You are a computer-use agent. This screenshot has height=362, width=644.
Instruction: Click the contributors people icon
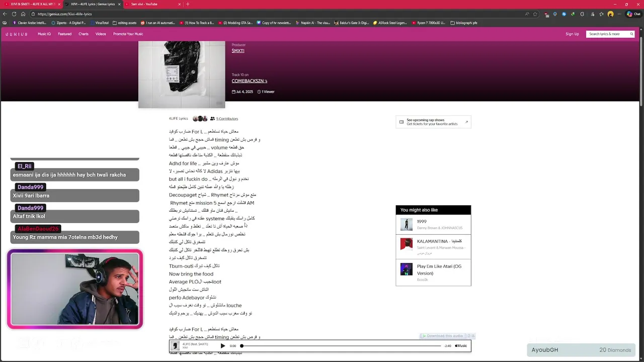coord(212,119)
